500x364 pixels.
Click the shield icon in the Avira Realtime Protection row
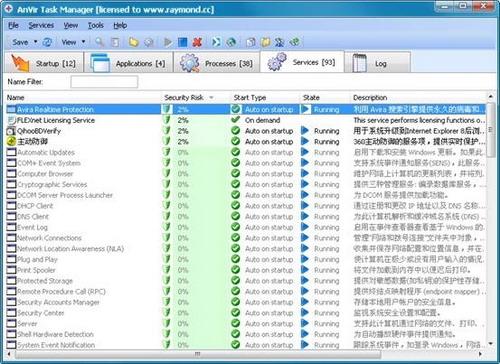pyautogui.click(x=167, y=109)
